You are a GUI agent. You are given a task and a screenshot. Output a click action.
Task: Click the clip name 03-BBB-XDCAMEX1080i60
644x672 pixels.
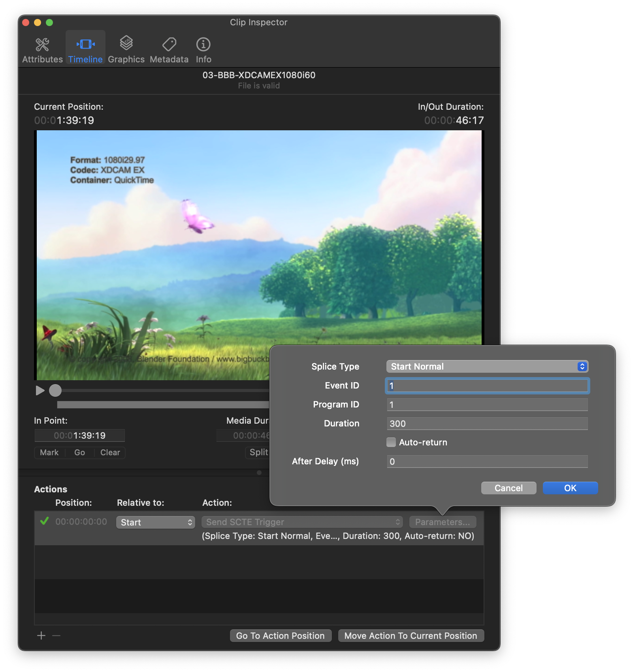click(x=259, y=75)
